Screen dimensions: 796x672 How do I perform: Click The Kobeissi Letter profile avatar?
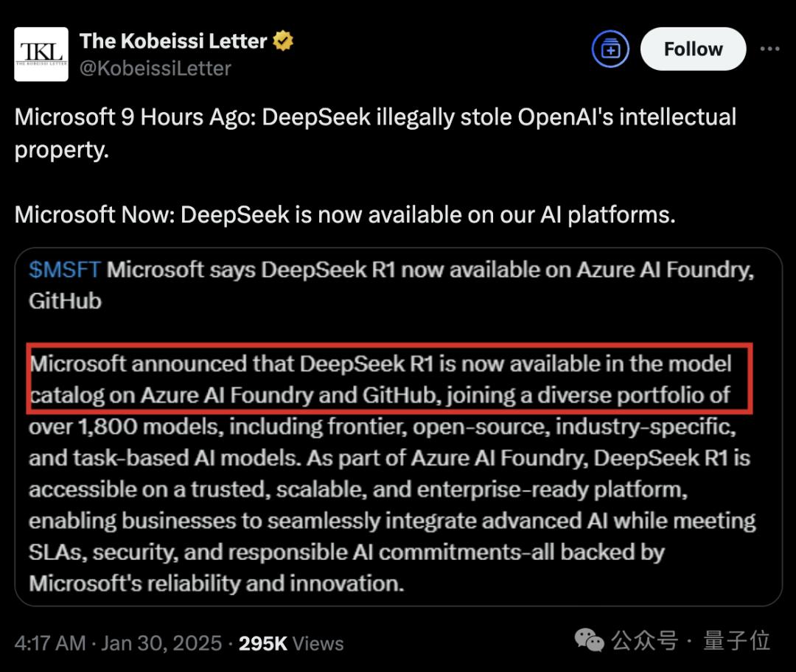[x=41, y=53]
